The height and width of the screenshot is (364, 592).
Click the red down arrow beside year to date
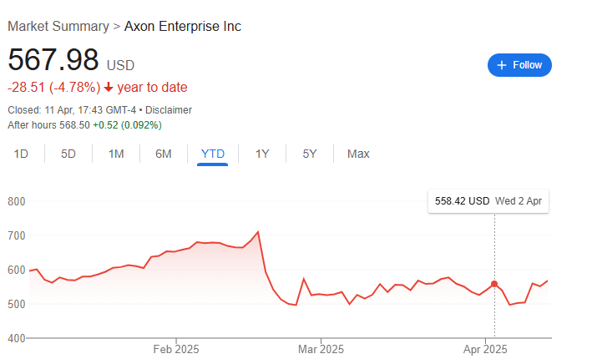109,88
